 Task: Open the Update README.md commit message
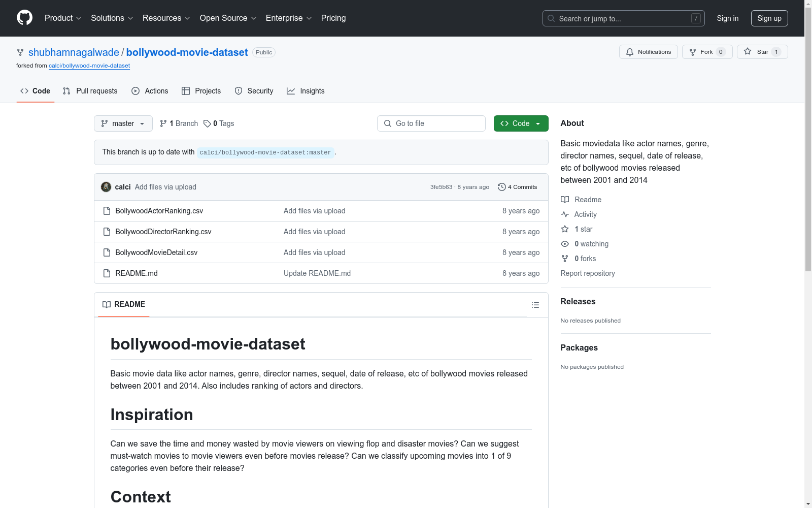click(317, 273)
